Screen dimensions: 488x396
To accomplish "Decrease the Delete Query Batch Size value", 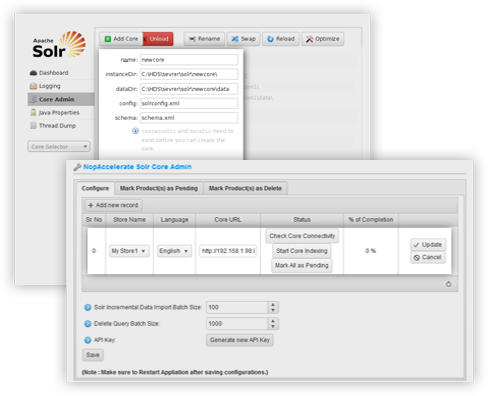I will [x=273, y=326].
